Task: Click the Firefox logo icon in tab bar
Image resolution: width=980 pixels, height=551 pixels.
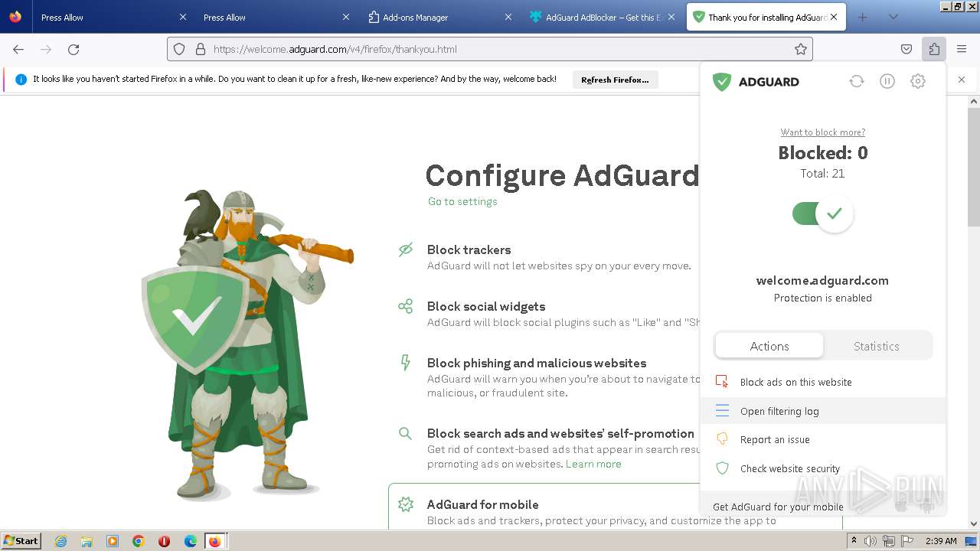Action: click(x=15, y=17)
